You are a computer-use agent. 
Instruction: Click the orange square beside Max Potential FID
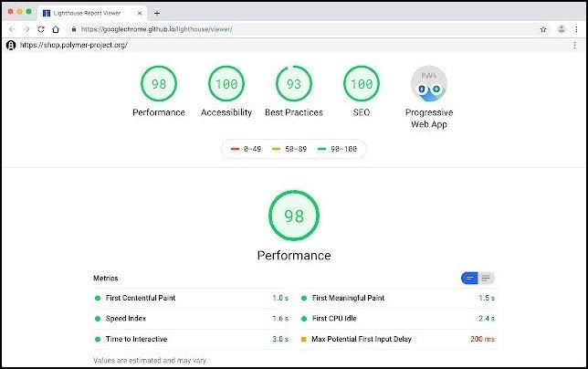pos(304,340)
